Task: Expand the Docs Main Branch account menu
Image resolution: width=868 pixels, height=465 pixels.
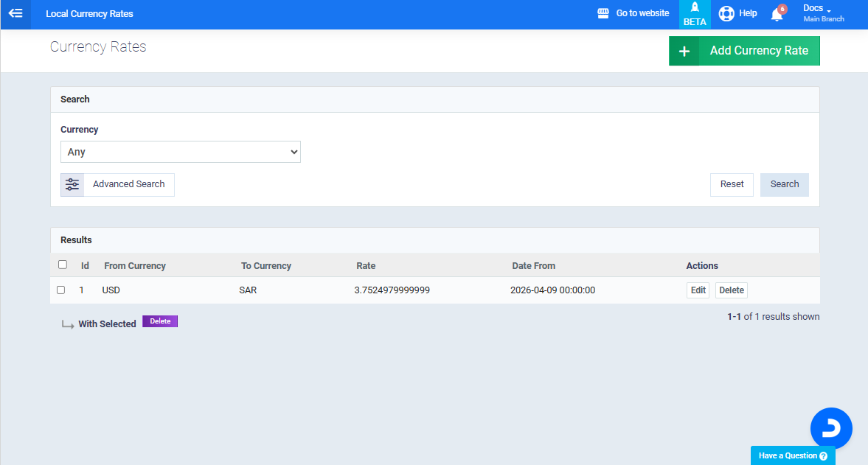Action: tap(823, 13)
